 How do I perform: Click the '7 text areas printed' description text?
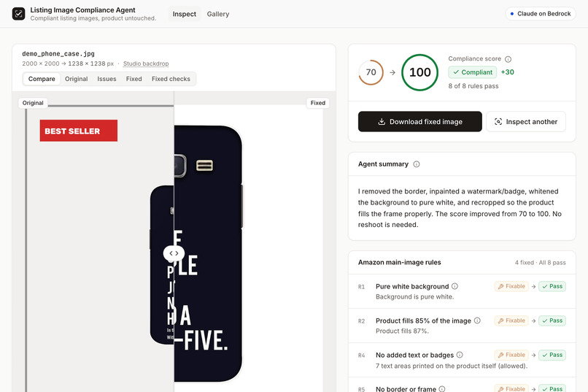tap(452, 366)
